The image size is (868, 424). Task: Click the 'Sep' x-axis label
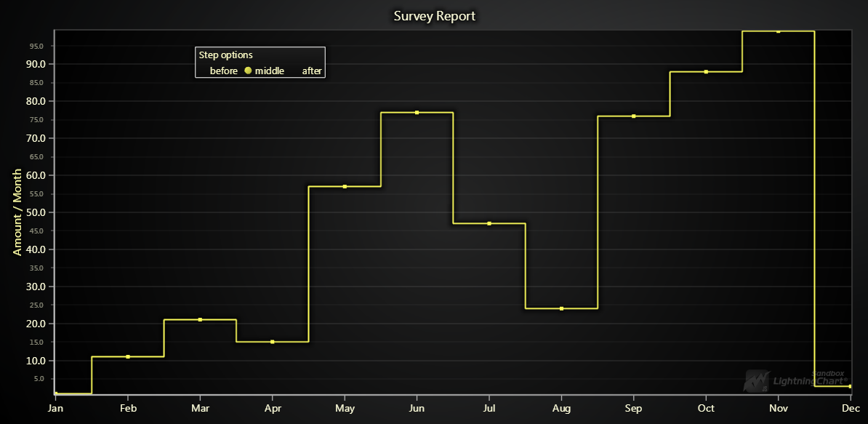(634, 409)
